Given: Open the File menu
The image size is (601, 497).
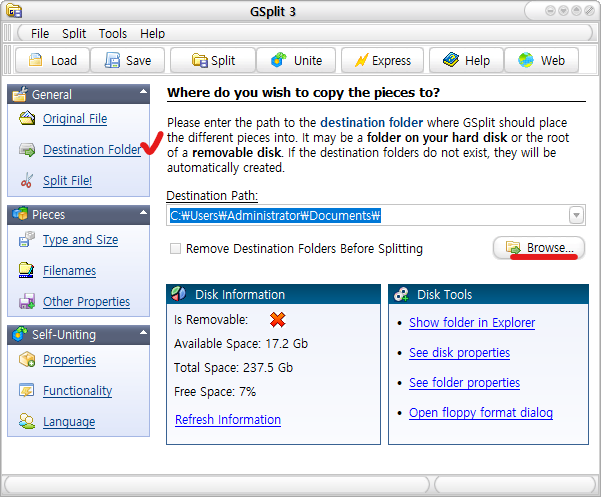Looking at the screenshot, I should (40, 34).
